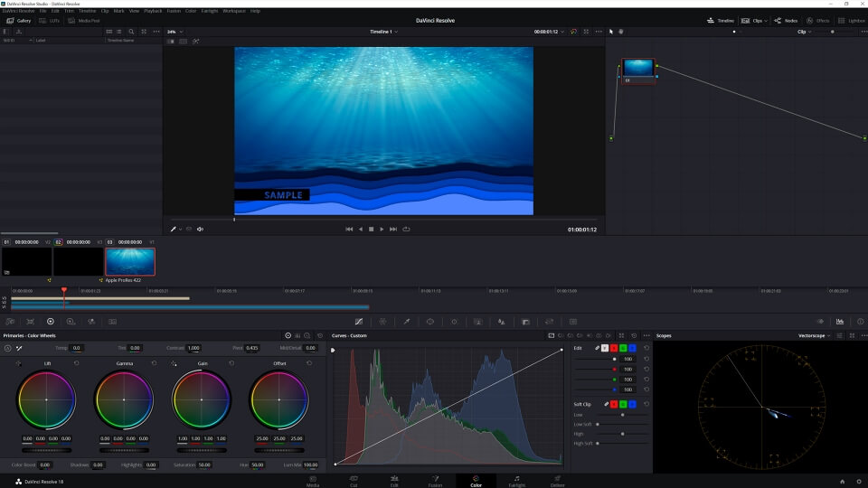
Task: Switch to the Deliver page
Action: pyautogui.click(x=558, y=481)
